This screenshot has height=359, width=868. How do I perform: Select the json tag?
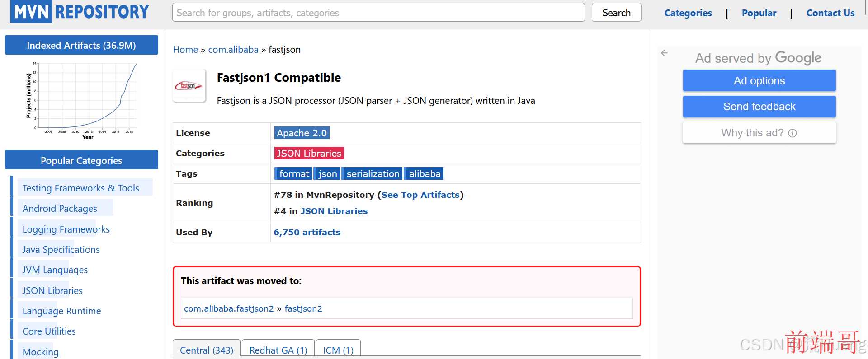327,173
